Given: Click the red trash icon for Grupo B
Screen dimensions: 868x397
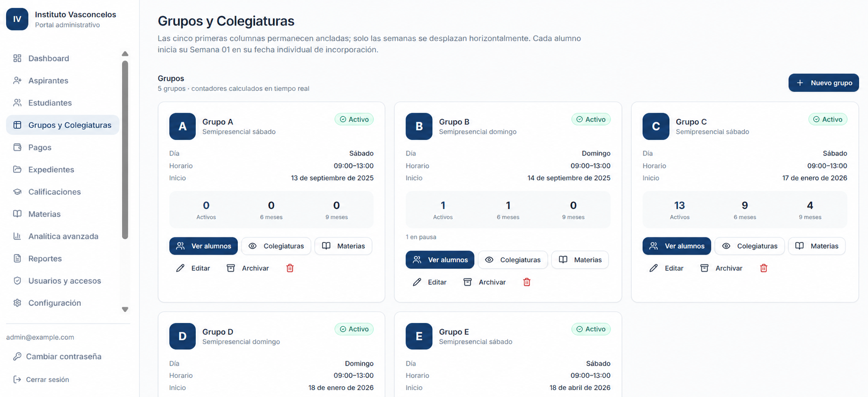Looking at the screenshot, I should [x=527, y=282].
